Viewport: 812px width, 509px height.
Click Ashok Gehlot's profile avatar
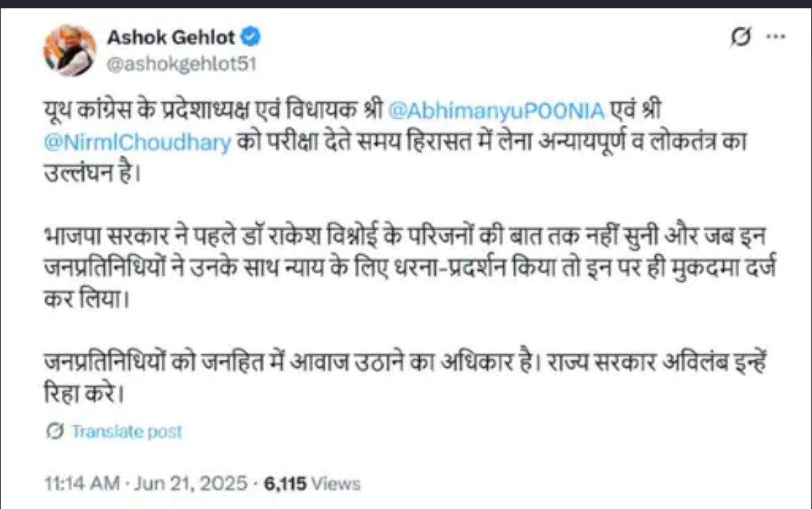(69, 50)
